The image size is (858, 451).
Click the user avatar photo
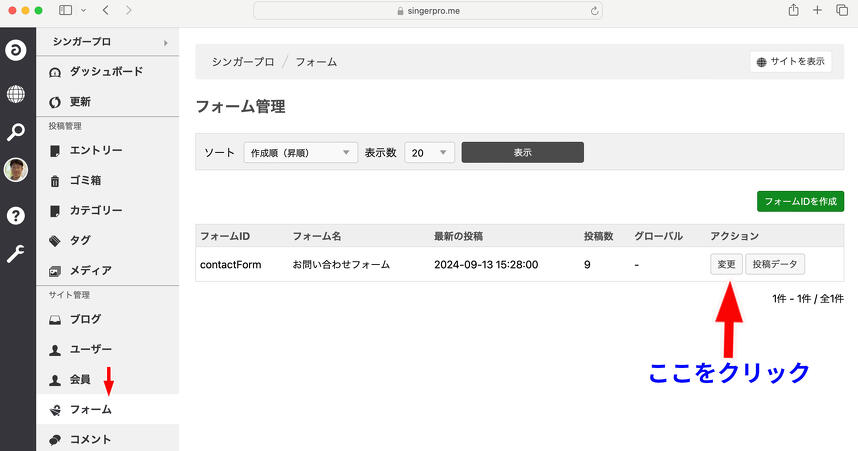[x=16, y=170]
